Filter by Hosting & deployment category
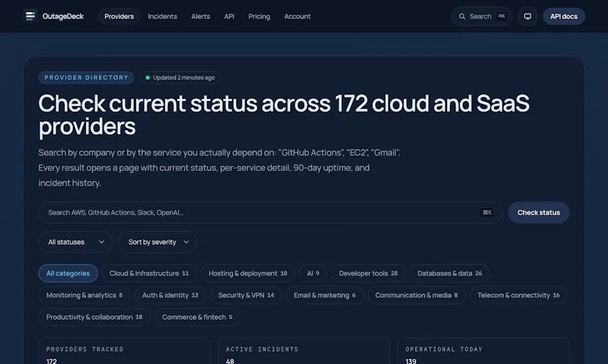Screen dimensions: 608x364 coord(248,274)
